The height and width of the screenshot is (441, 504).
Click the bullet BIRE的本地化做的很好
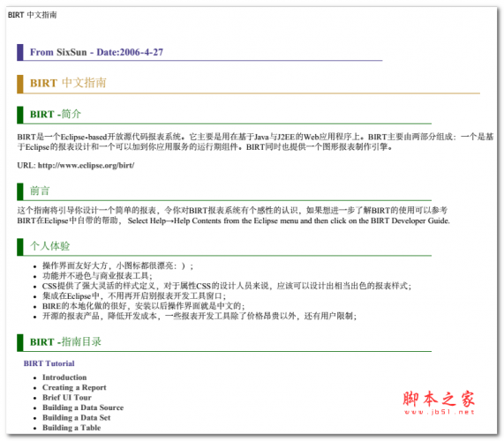[x=143, y=306]
